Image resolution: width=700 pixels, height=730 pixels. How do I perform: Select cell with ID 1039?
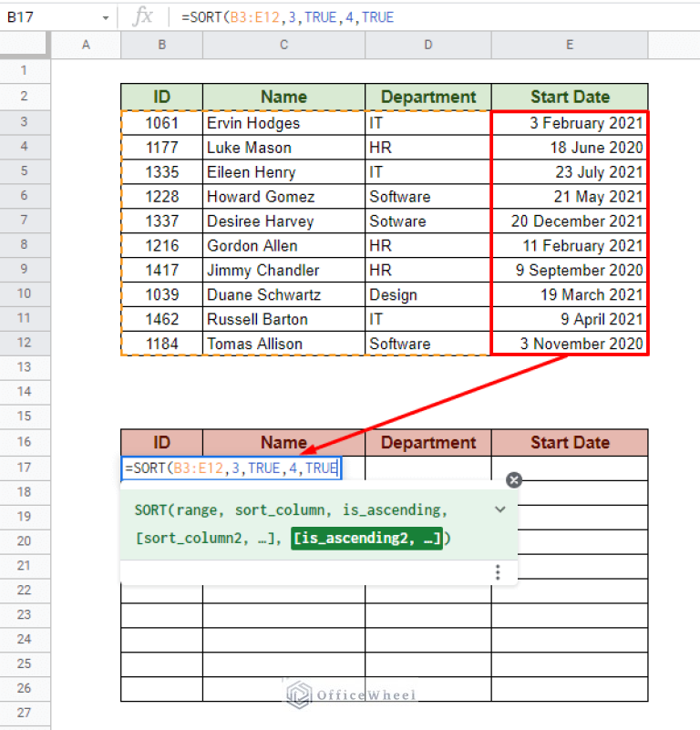[x=161, y=294]
